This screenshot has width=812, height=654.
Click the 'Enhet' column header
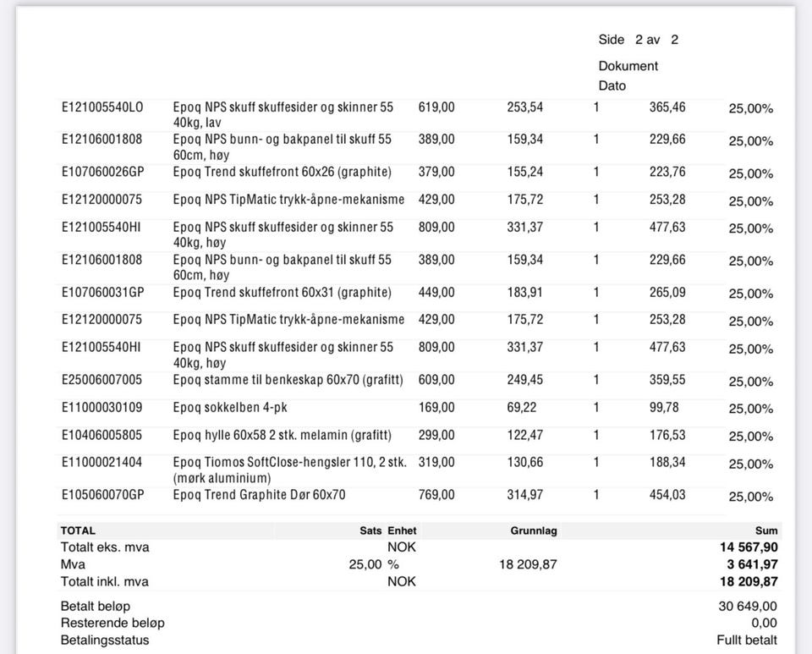coord(402,530)
